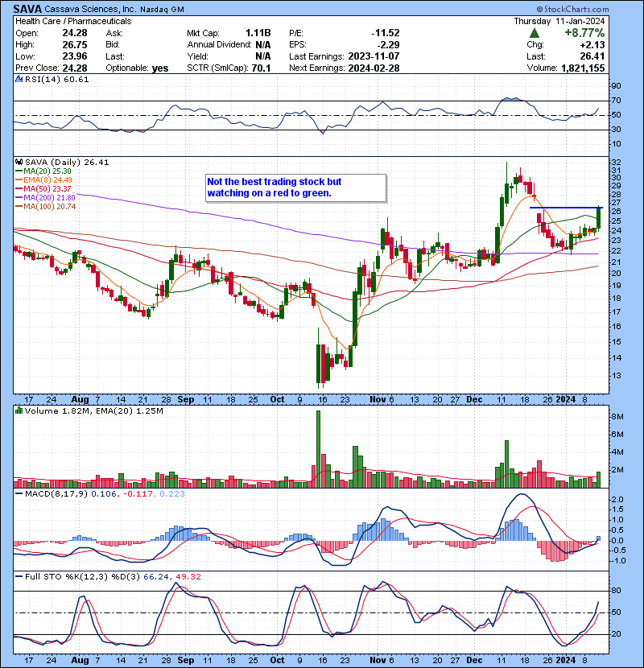This screenshot has height=668, width=644.
Task: Click the Dec label on the price chart axis
Action: (474, 400)
